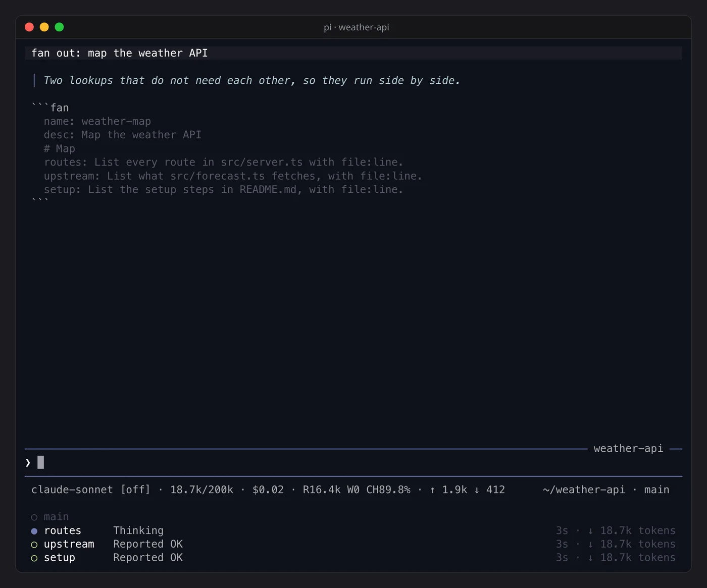The width and height of the screenshot is (707, 588).
Task: Click the 'setup: List the setup steps' line
Action: tap(224, 189)
